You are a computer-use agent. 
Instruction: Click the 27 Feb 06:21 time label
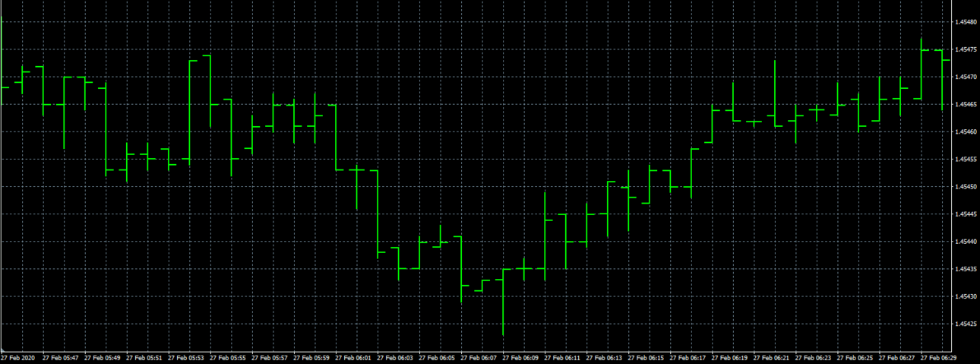tap(771, 358)
